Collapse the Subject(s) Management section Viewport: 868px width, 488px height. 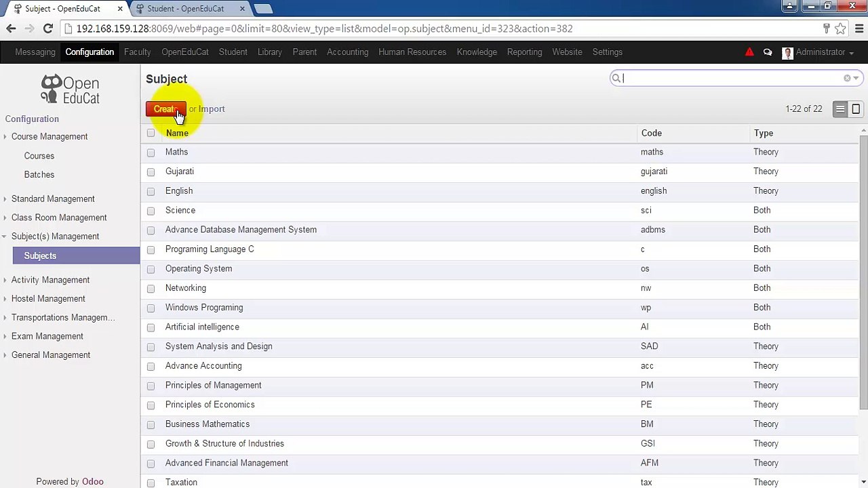(x=55, y=237)
